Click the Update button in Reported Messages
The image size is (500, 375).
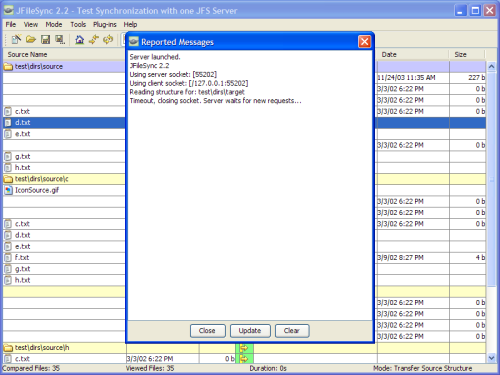[x=250, y=331]
